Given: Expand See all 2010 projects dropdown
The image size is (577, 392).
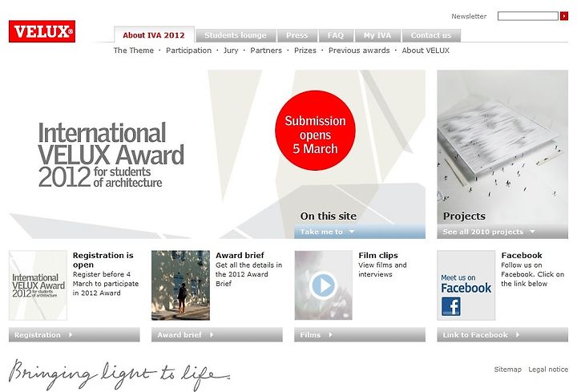Looking at the screenshot, I should pyautogui.click(x=502, y=232).
